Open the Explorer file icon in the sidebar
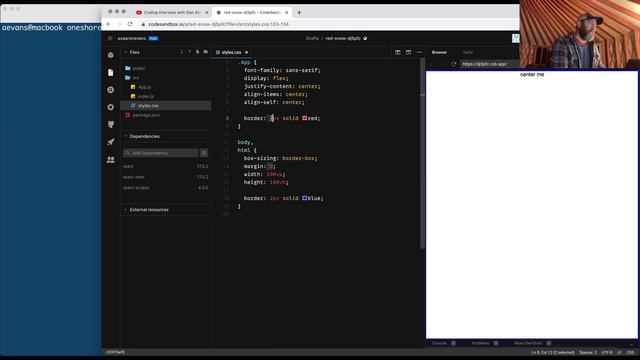Screen dimensions: 640x360 (x=111, y=73)
